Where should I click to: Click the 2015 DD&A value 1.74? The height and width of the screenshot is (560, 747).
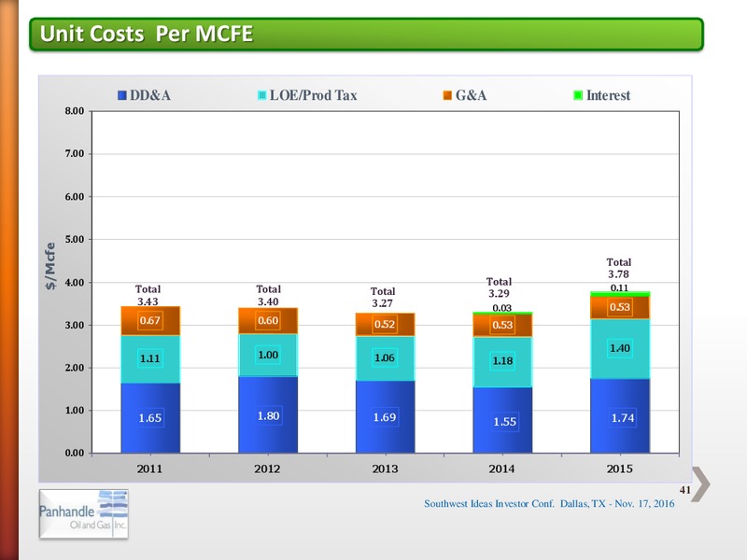[623, 417]
